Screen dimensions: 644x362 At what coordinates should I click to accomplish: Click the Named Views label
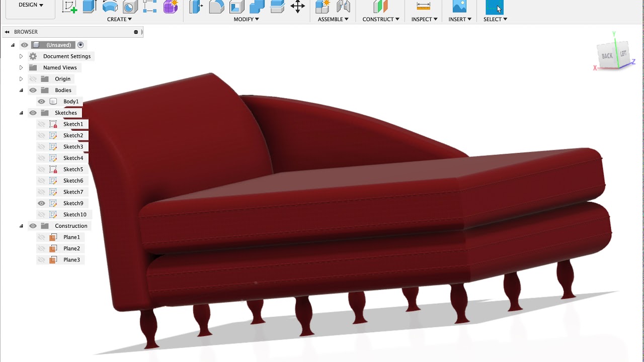(x=60, y=68)
